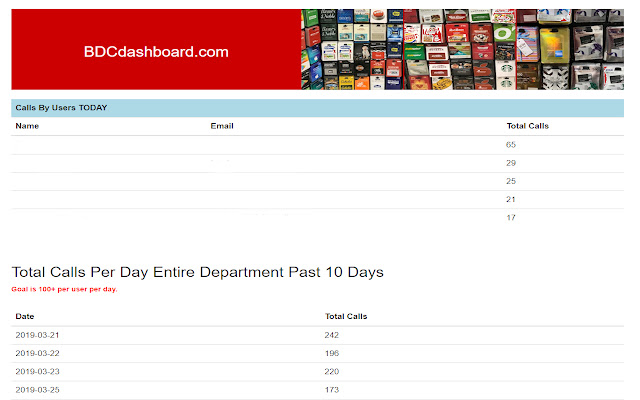Click the gift cards banner photo

click(462, 49)
